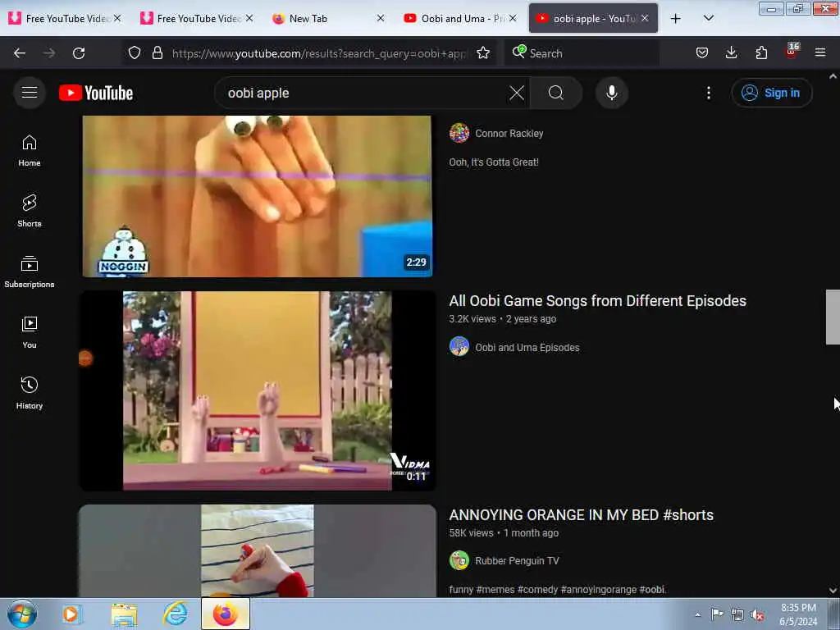Open the Firefox downloads panel

pos(731,53)
